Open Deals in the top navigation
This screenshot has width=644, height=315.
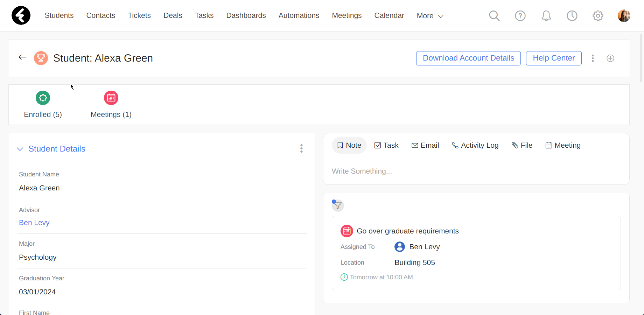coord(173,15)
